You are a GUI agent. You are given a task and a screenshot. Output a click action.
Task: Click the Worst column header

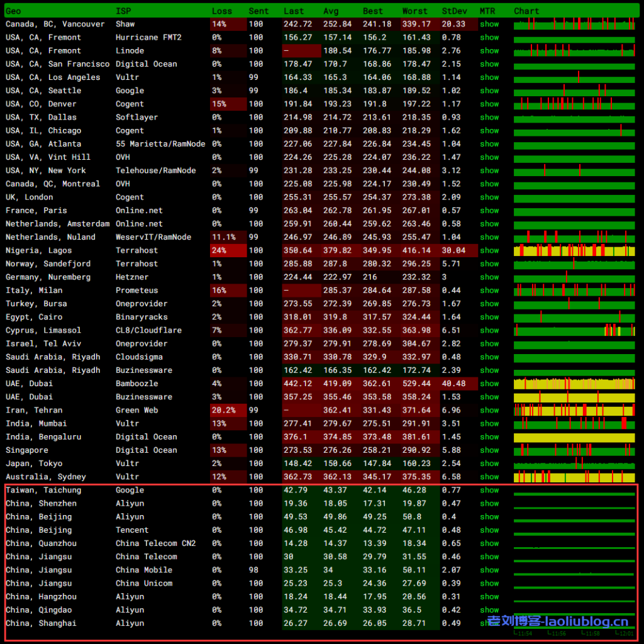coord(414,11)
